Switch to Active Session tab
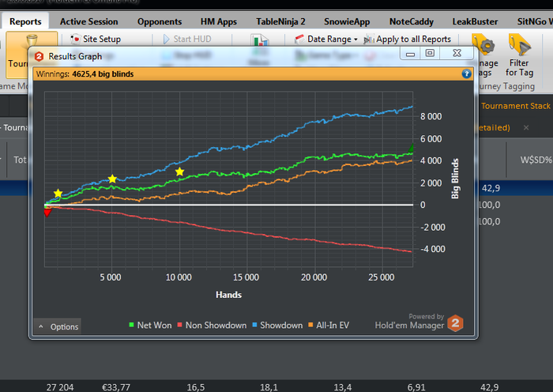 coord(88,21)
